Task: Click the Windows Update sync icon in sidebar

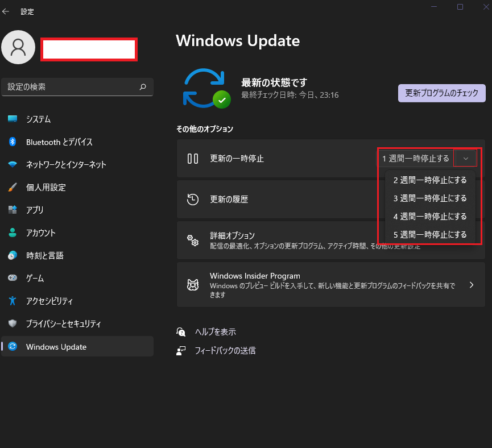Action: [13, 346]
